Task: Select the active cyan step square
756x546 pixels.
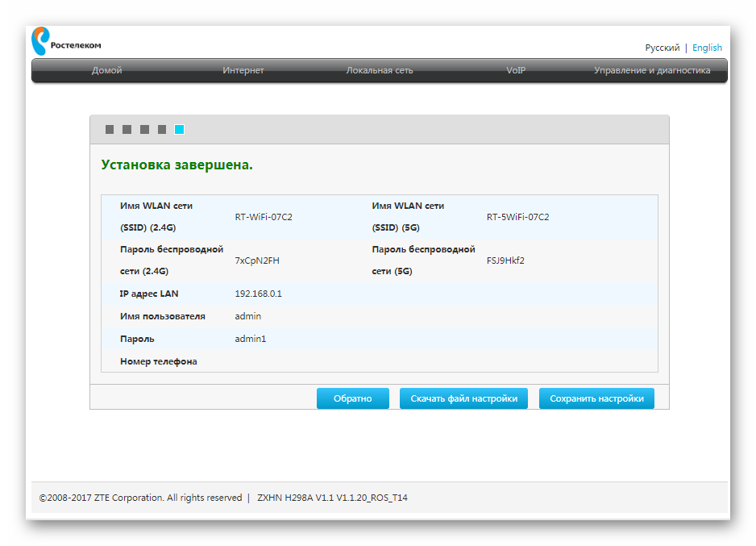Action: [180, 129]
